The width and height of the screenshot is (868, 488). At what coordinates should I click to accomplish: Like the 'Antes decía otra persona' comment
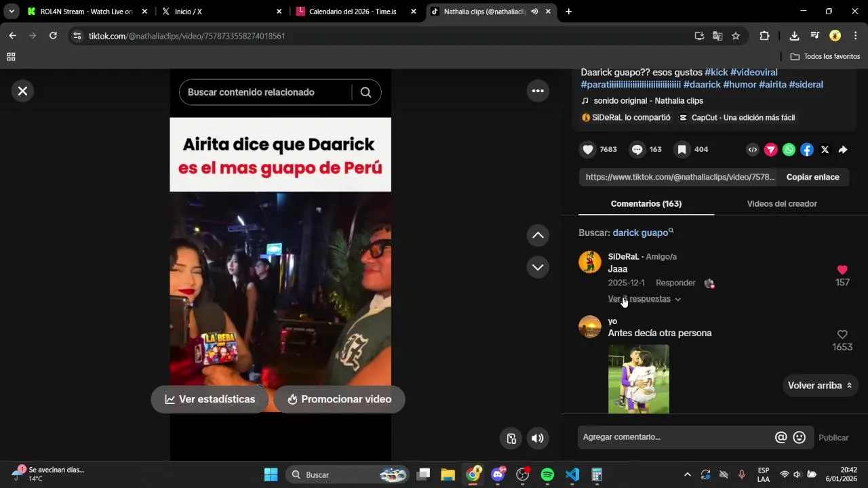[842, 335]
